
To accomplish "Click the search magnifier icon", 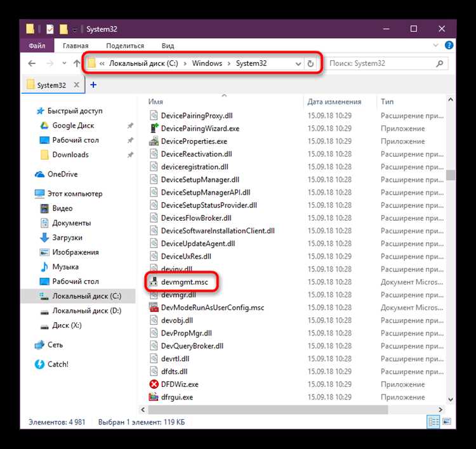I will (440, 63).
